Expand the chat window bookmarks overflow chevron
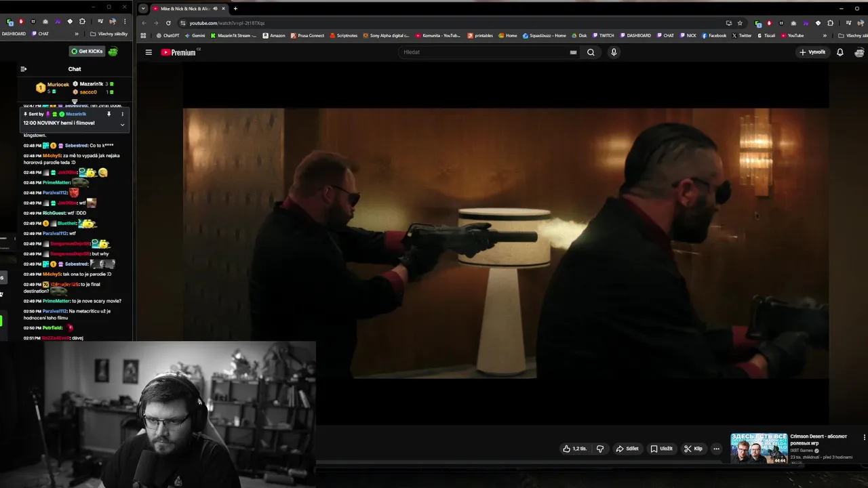The image size is (868, 488). [x=77, y=34]
